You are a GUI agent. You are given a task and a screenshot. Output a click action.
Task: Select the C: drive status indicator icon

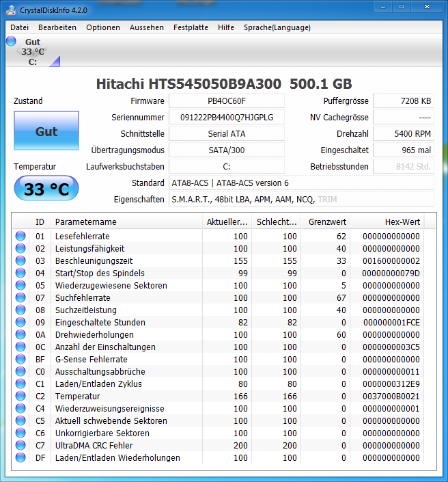point(11,41)
